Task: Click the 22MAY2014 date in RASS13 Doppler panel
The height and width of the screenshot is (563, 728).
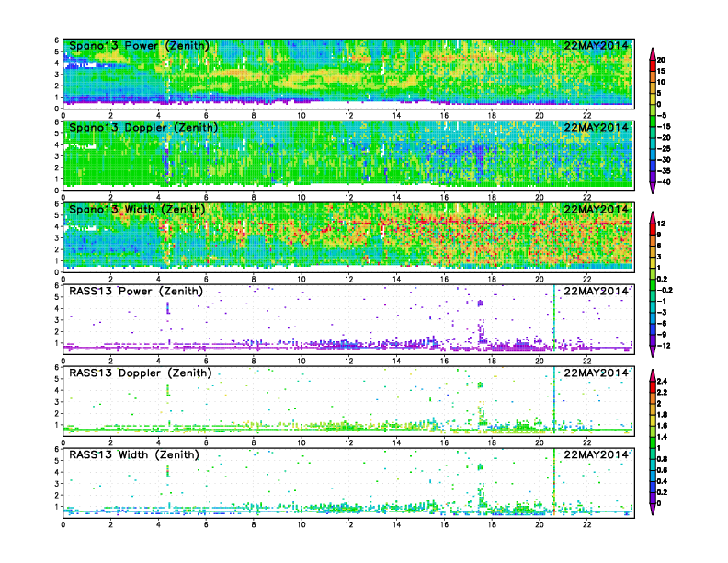Action: point(596,373)
